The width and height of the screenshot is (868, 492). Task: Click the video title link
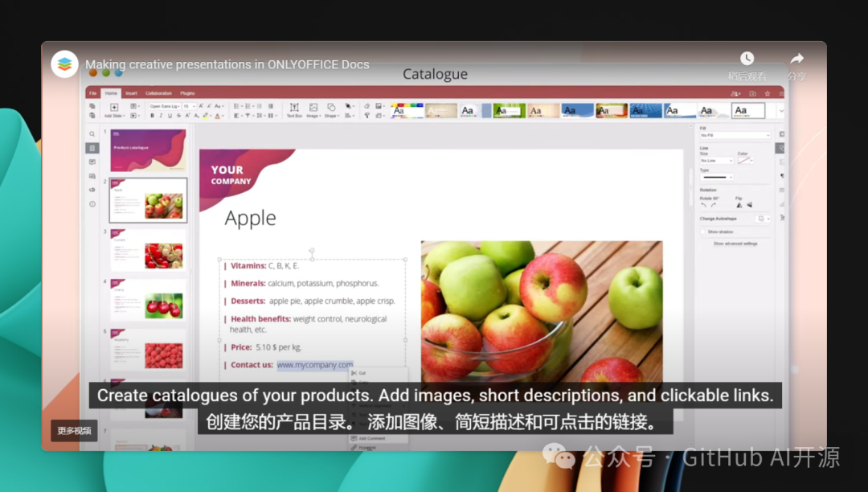point(227,64)
